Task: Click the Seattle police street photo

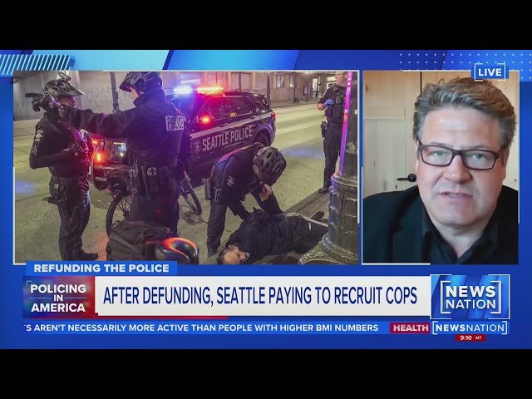Action: [x=186, y=167]
